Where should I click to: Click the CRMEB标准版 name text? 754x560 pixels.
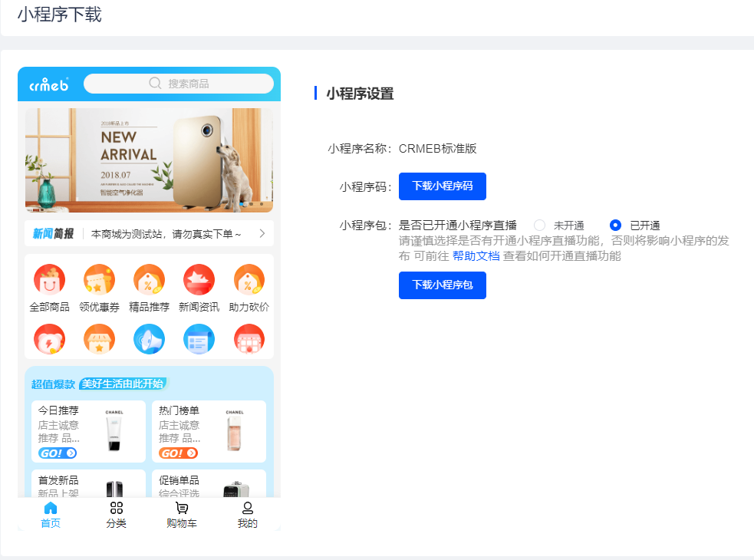[x=437, y=149]
